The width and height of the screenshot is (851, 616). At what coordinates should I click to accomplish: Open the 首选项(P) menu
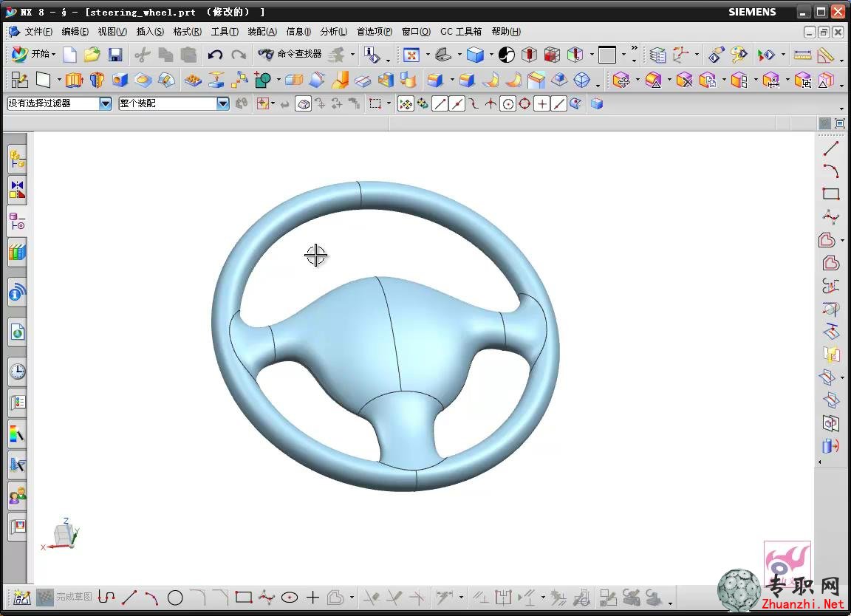click(374, 32)
